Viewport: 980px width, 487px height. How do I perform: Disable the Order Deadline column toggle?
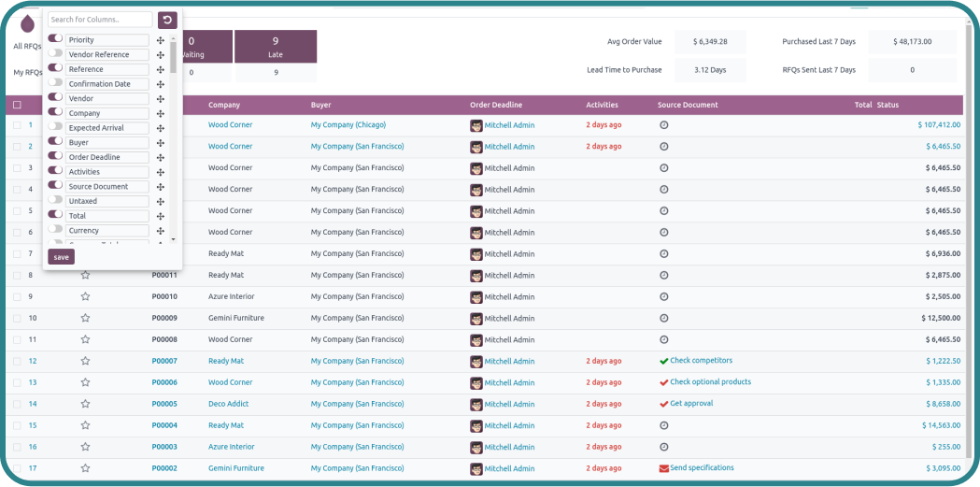click(x=55, y=157)
